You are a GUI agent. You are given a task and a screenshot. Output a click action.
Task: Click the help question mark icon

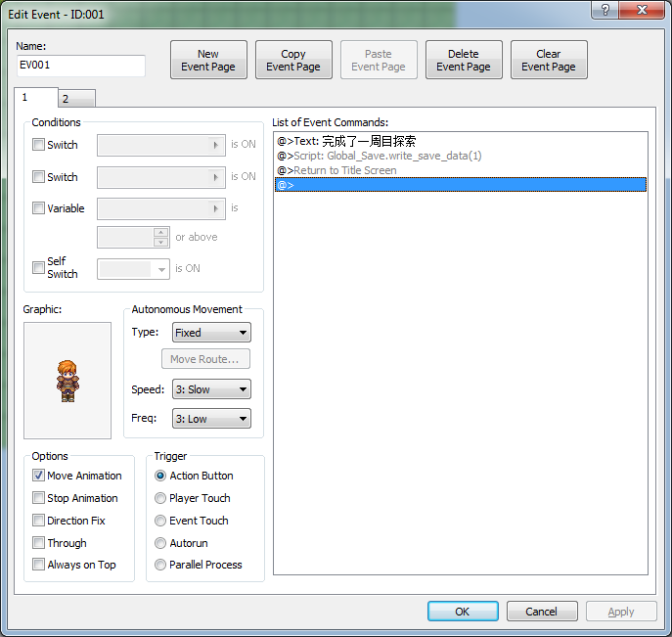[x=605, y=10]
